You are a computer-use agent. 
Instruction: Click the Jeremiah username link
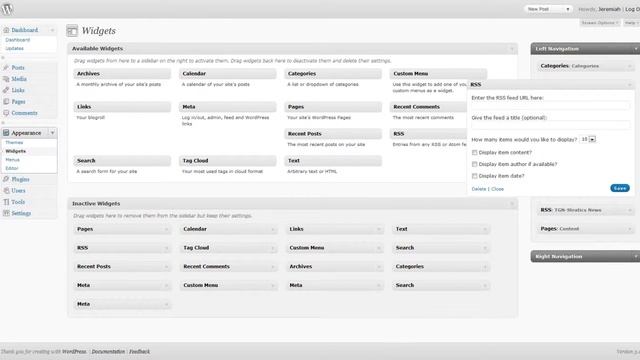click(609, 9)
